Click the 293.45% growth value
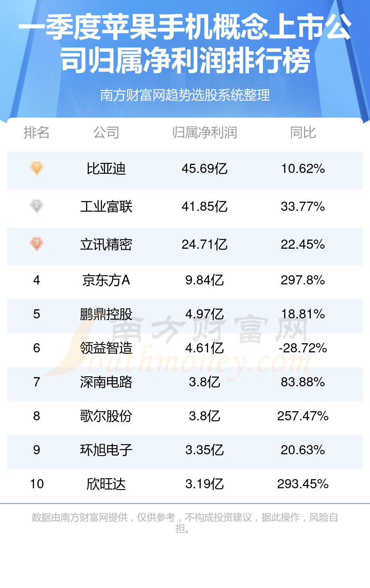The width and height of the screenshot is (370, 588). (x=303, y=484)
